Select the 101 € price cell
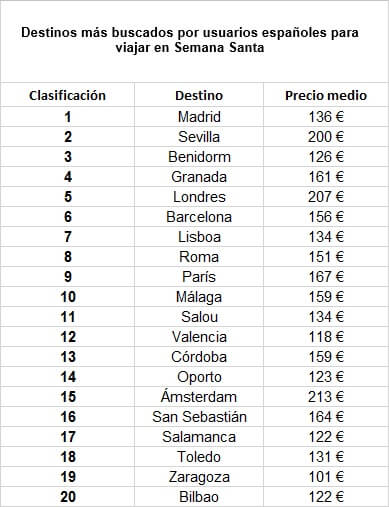Screen dimensions: 389x507 pos(326,477)
